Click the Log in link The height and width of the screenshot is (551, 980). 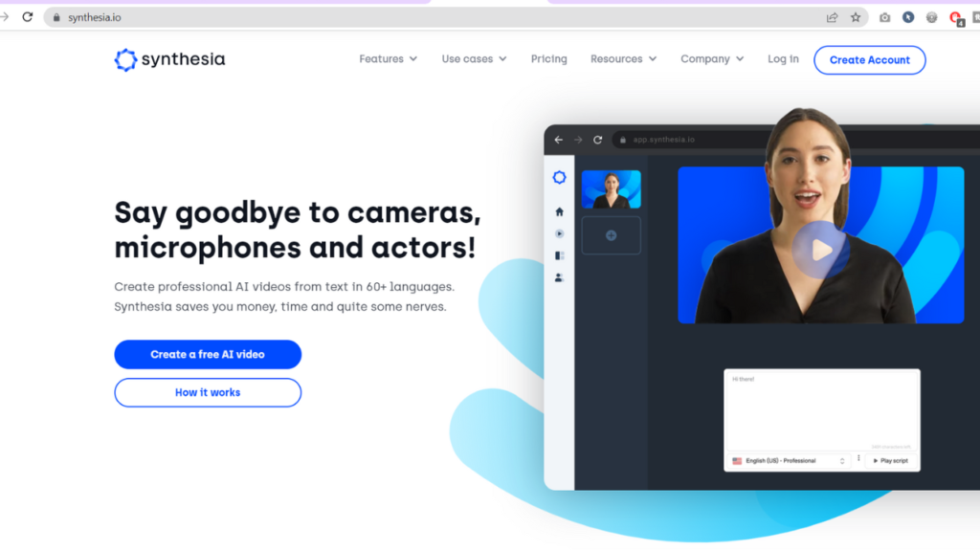pos(783,58)
